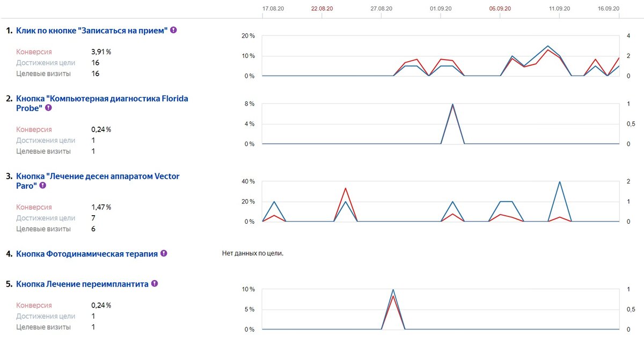
Task: Open goal "Кнопка Фотодинамическая терапия"
Action: pos(87,254)
